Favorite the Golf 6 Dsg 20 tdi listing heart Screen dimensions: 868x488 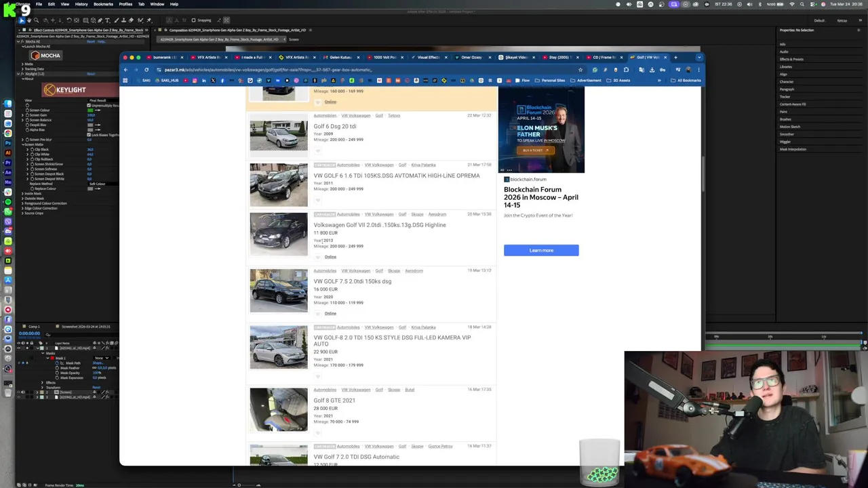pyautogui.click(x=317, y=150)
